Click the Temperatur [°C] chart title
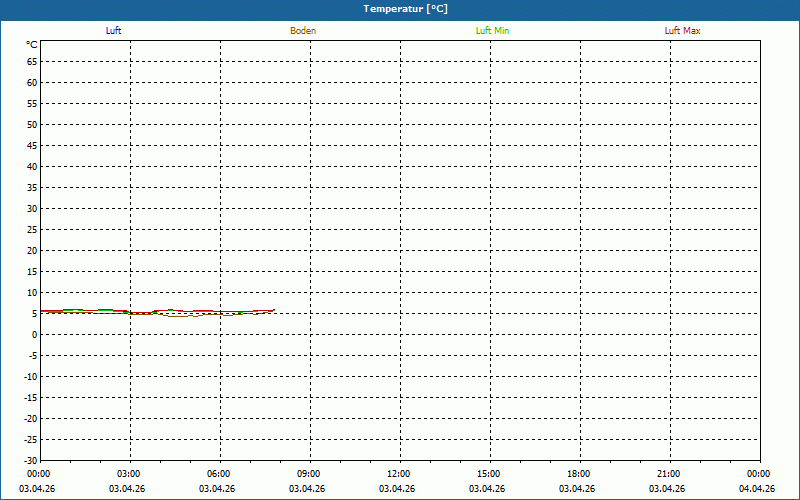This screenshot has width=800, height=500. [406, 9]
